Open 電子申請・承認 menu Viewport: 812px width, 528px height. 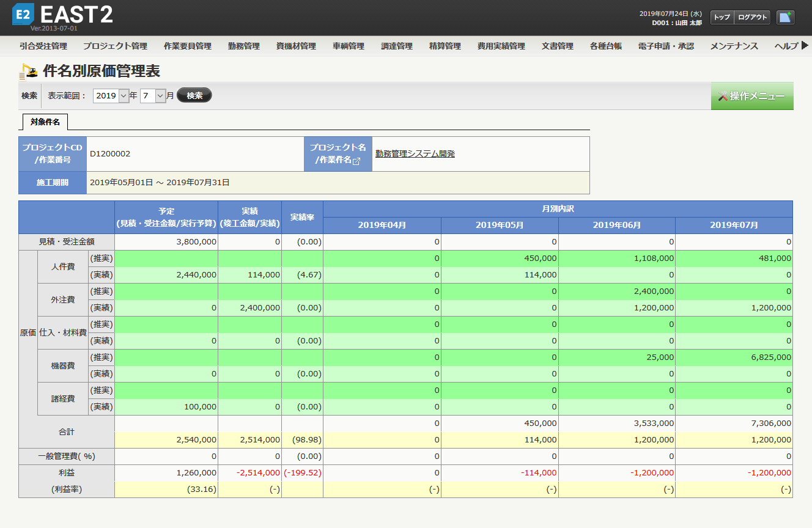tap(666, 46)
